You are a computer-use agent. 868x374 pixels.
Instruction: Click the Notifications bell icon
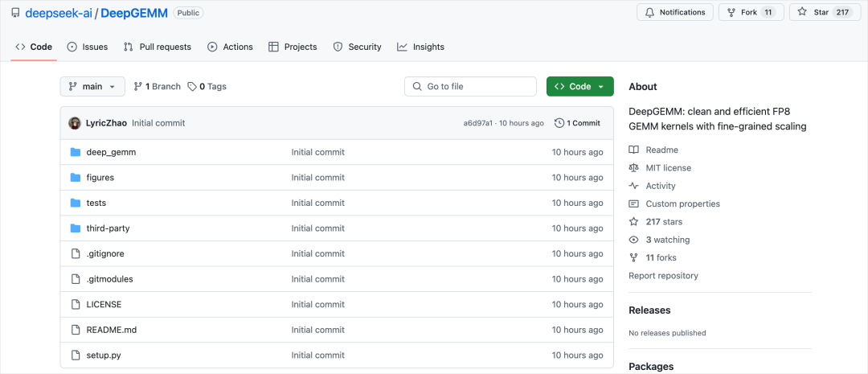(x=649, y=12)
